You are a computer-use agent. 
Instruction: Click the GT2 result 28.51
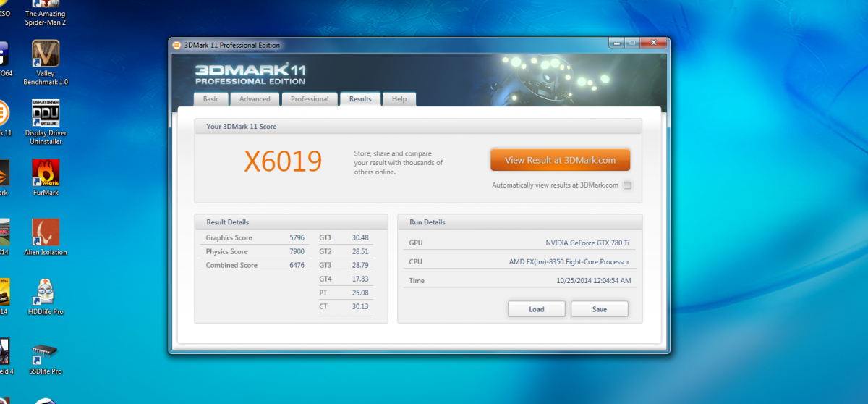pyautogui.click(x=360, y=251)
